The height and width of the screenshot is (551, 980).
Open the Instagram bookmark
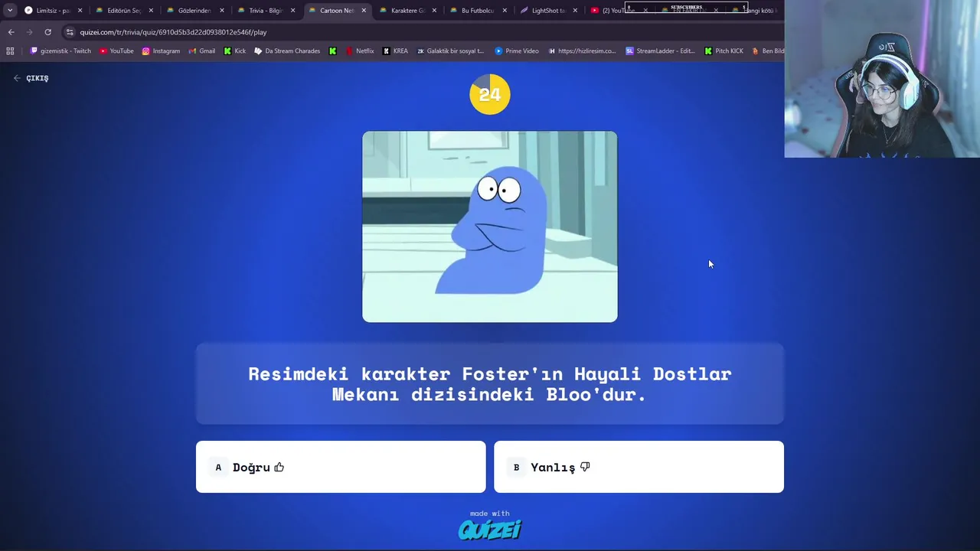pos(161,51)
